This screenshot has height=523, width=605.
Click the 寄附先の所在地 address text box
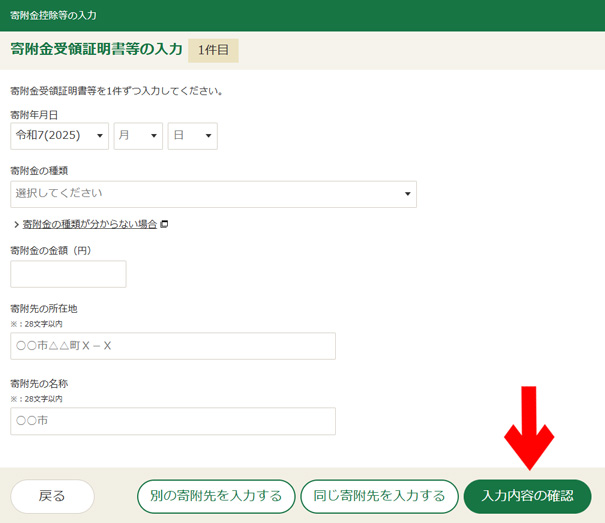[x=173, y=346]
